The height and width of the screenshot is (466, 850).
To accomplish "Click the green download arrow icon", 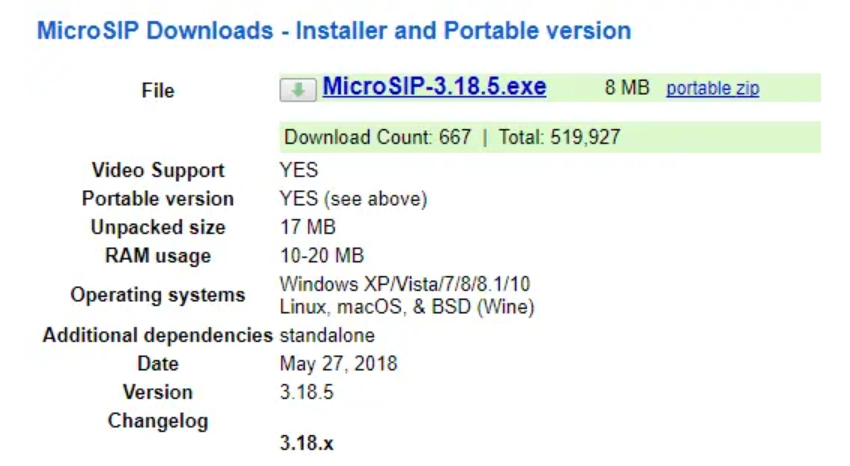I will click(298, 89).
